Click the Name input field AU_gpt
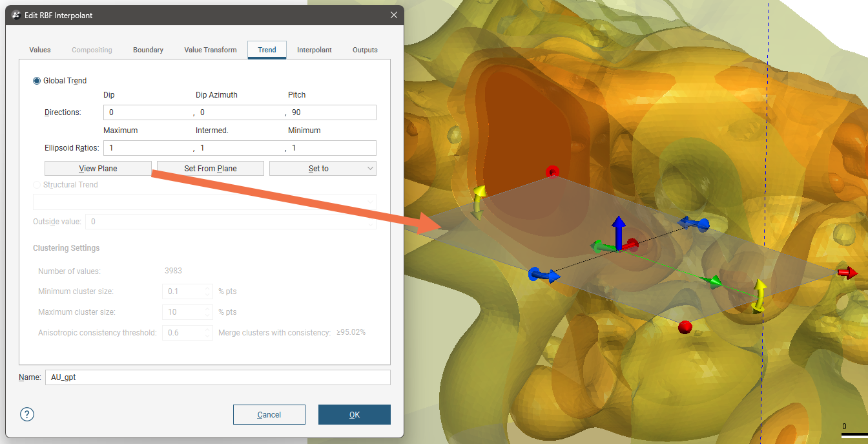Viewport: 868px width, 444px height. [x=217, y=377]
